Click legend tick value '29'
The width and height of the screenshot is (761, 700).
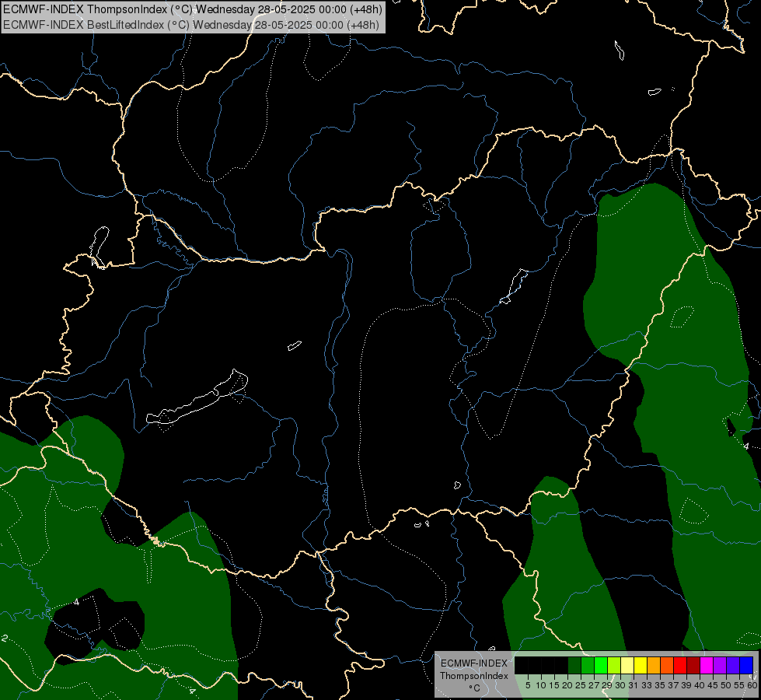click(x=606, y=685)
